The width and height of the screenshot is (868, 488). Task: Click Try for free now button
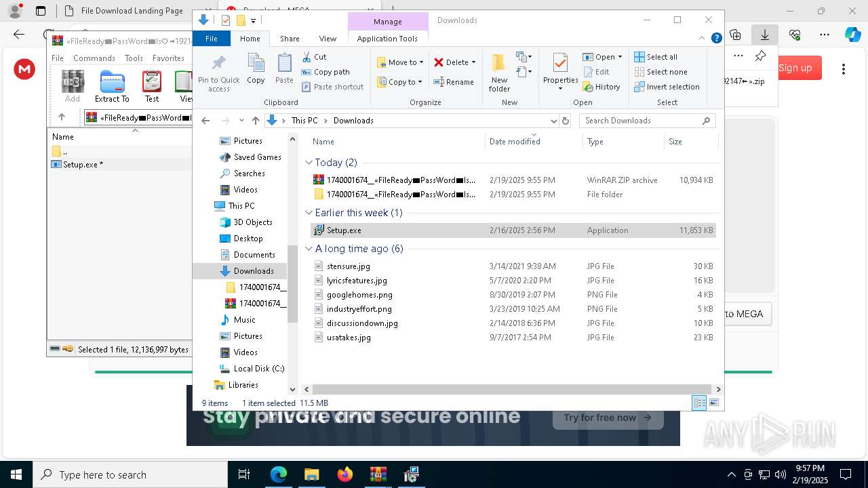click(607, 418)
